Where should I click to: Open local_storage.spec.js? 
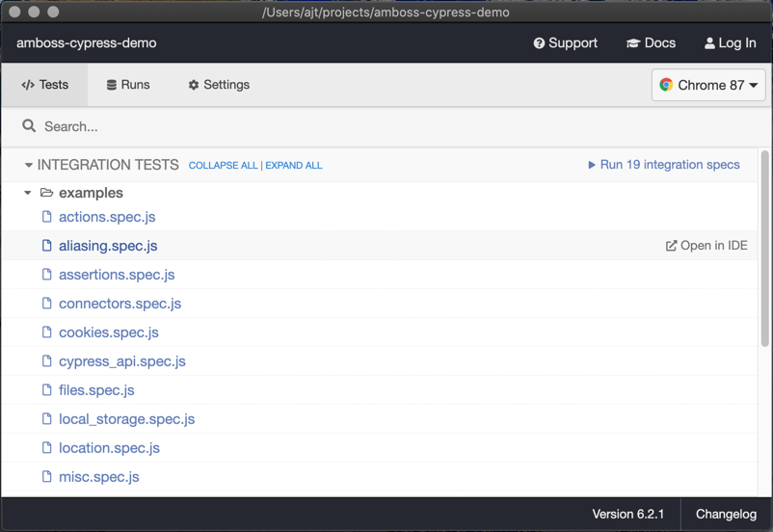coord(126,419)
